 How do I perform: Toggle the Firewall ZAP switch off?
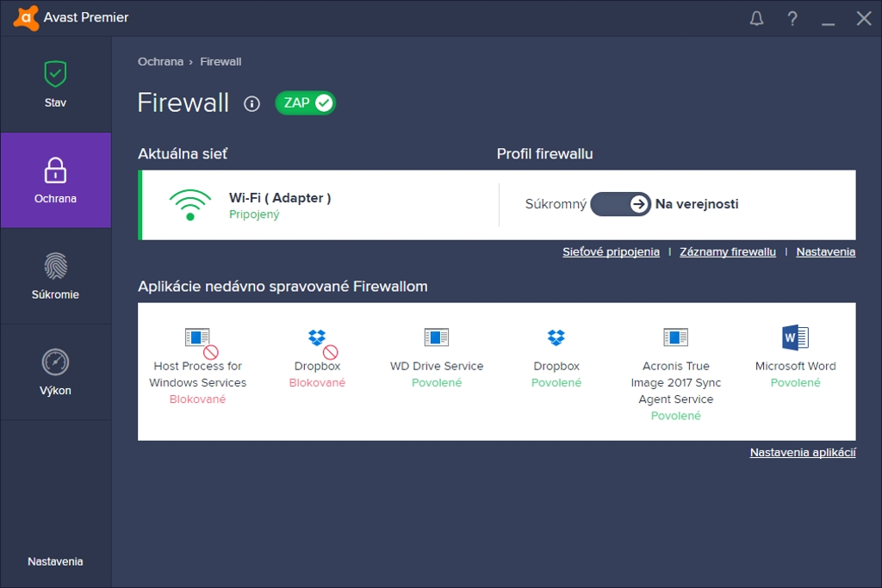pyautogui.click(x=306, y=103)
